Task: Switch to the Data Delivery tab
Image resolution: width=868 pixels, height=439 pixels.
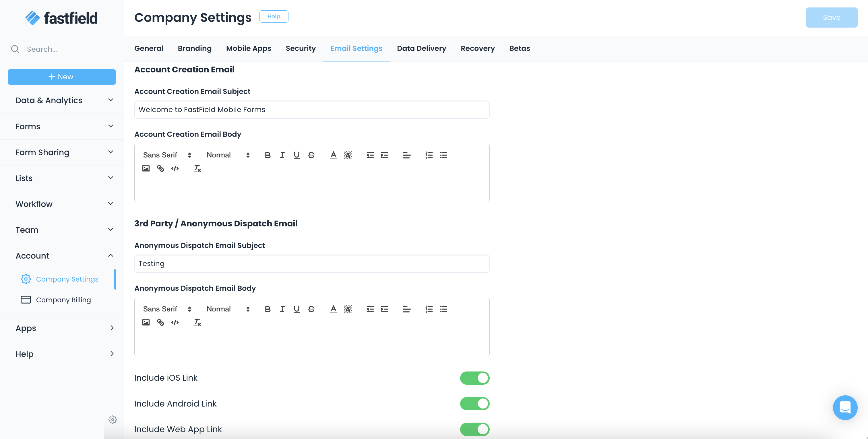Action: [421, 48]
